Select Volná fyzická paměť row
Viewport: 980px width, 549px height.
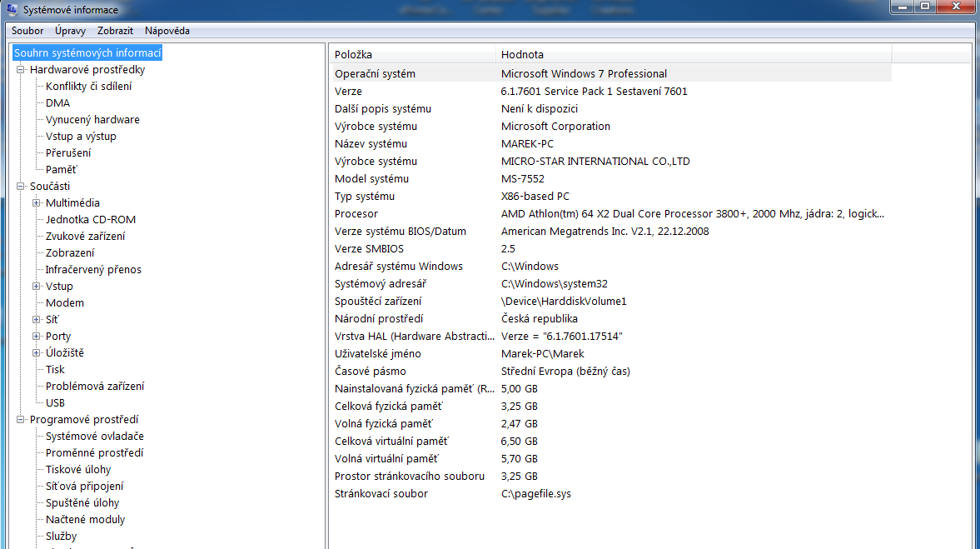pos(611,424)
